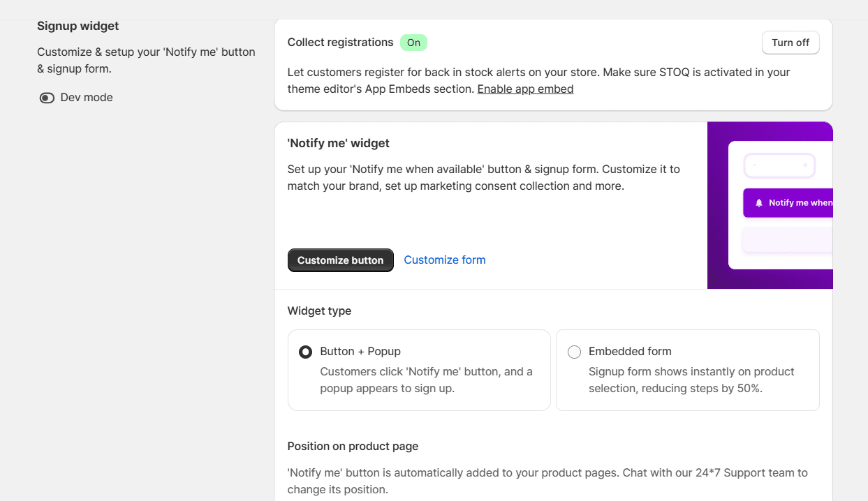Click the Position on product page header
The height and width of the screenshot is (501, 868).
coord(353,446)
